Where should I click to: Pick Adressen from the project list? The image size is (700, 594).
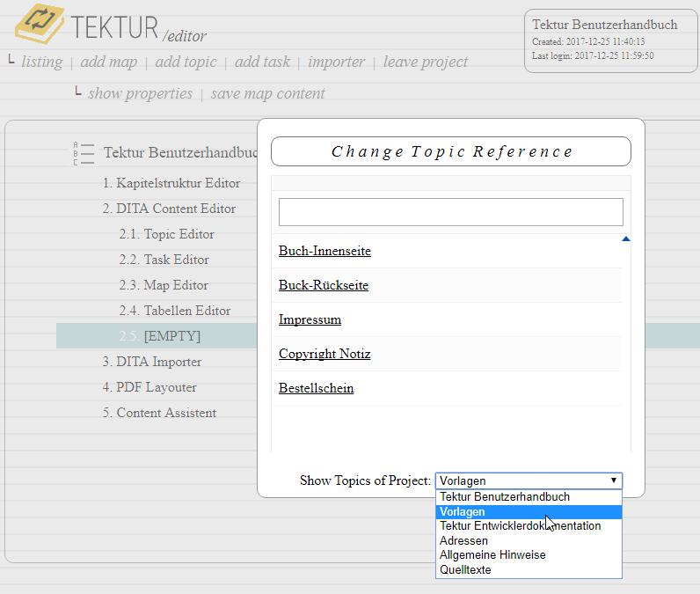coord(463,540)
